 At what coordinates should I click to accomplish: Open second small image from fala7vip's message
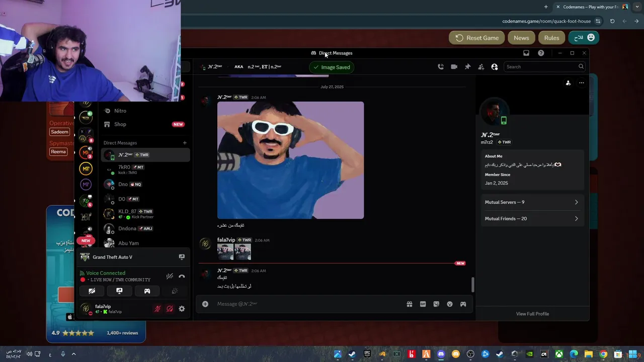click(x=243, y=252)
